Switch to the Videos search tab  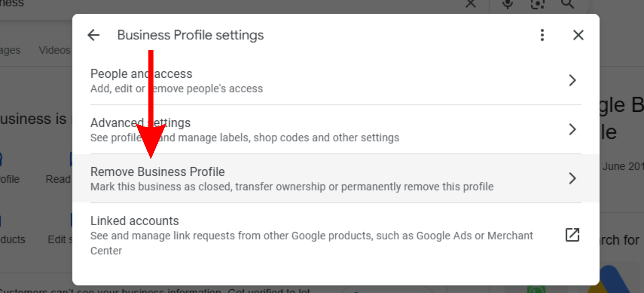[54, 50]
